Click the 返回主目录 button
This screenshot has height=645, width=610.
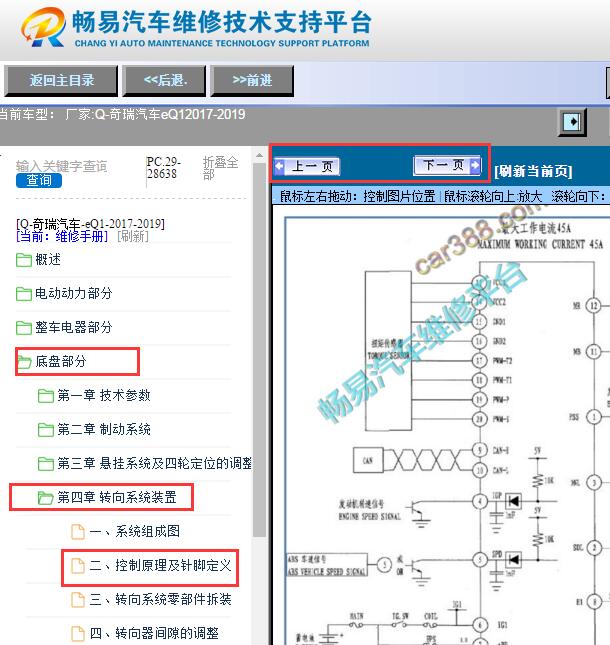tap(61, 81)
